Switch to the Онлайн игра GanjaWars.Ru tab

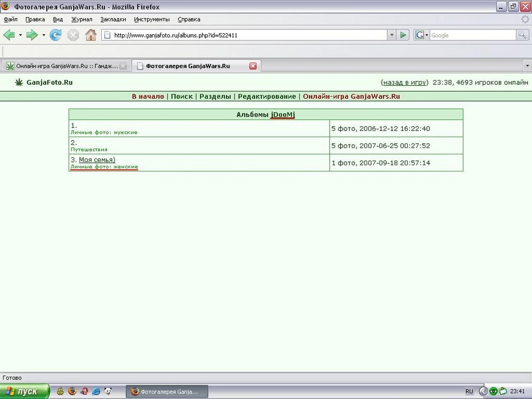66,66
